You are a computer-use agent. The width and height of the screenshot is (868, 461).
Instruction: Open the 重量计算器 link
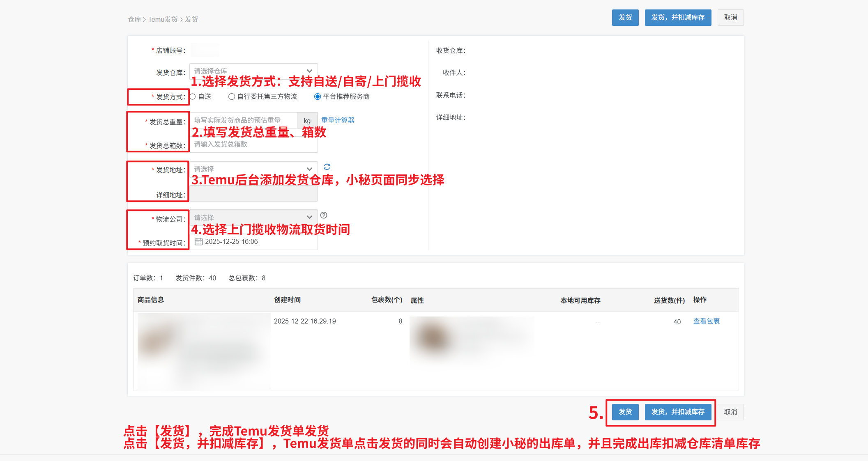(x=338, y=120)
